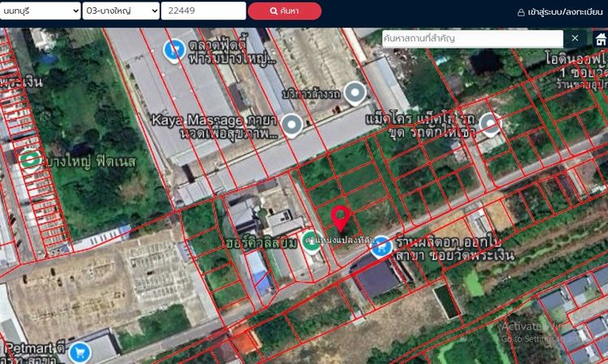Viewport: 608px width, 364px height.
Task: Select the blue shopping cart store marker
Action: [x=380, y=247]
